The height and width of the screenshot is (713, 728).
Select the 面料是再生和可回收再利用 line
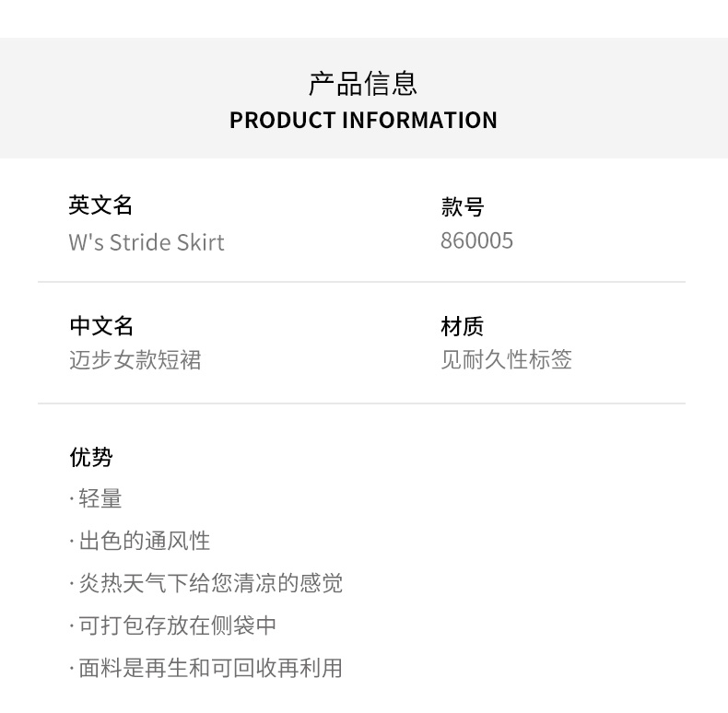pos(210,668)
